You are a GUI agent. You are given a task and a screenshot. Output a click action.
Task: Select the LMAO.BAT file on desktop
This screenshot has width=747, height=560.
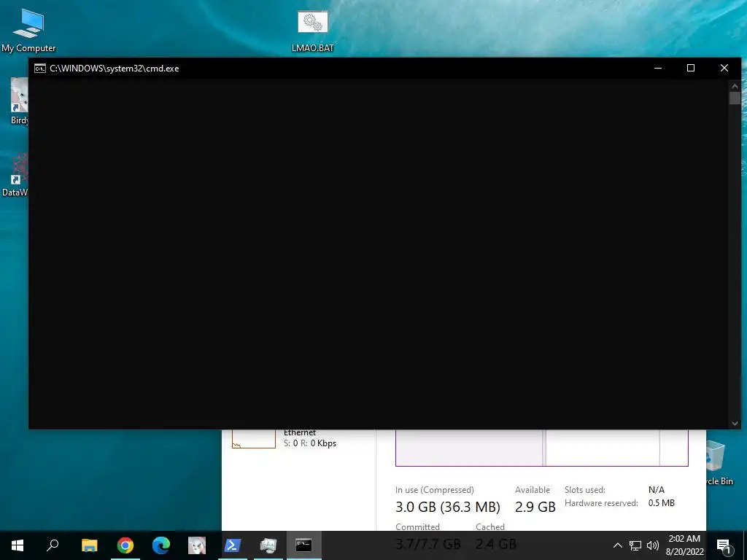(312, 31)
